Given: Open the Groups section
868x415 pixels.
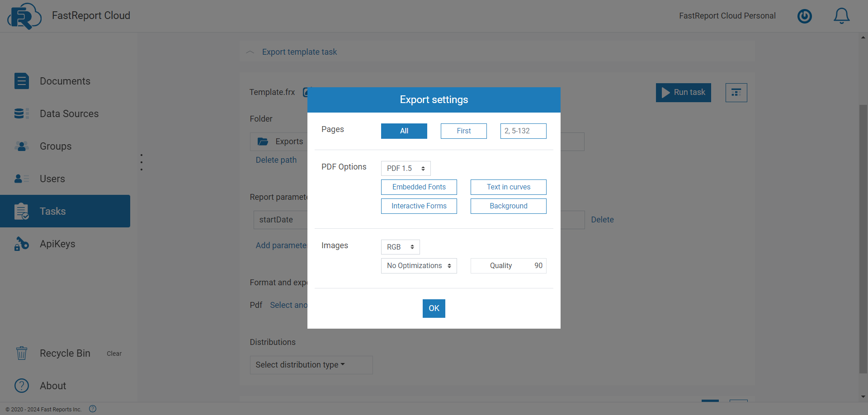Looking at the screenshot, I should 55,146.
